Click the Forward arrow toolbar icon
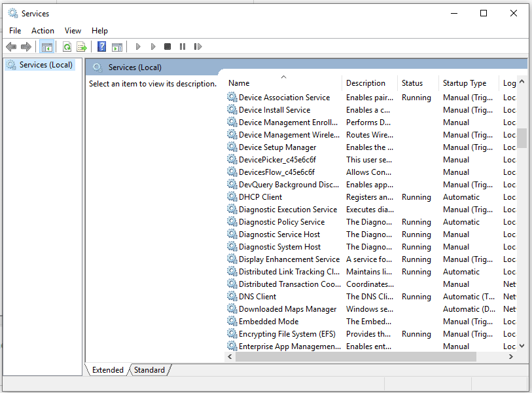The height and width of the screenshot is (393, 532). click(x=26, y=47)
